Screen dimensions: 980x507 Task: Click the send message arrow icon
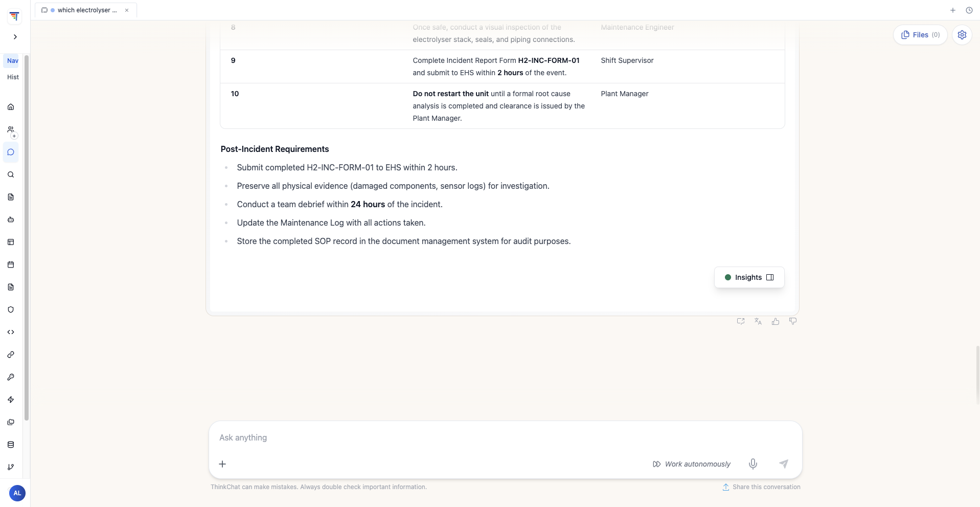click(x=784, y=464)
